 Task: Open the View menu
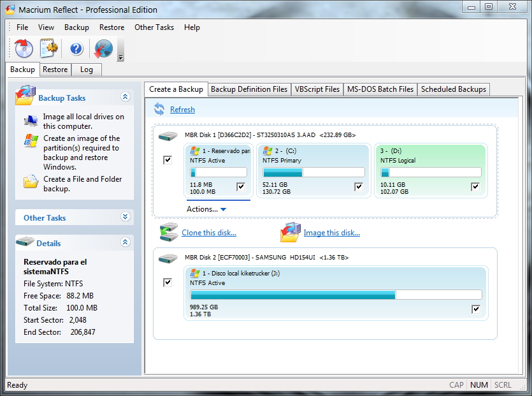click(46, 27)
